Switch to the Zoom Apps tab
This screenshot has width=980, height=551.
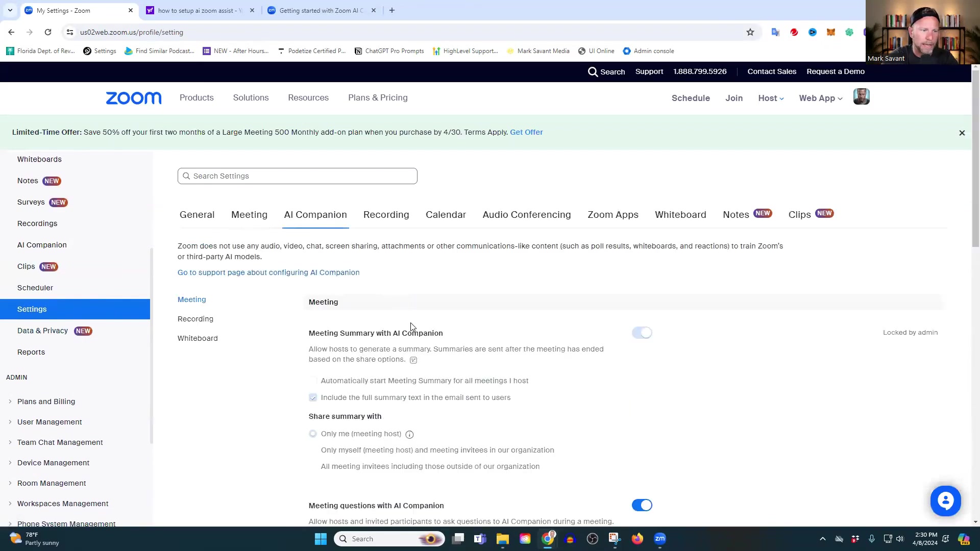pyautogui.click(x=612, y=215)
